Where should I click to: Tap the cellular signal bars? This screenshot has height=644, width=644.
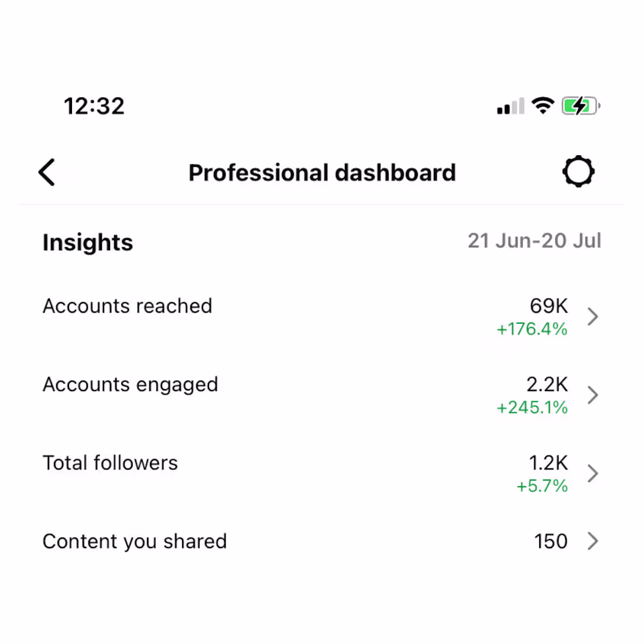tap(509, 105)
